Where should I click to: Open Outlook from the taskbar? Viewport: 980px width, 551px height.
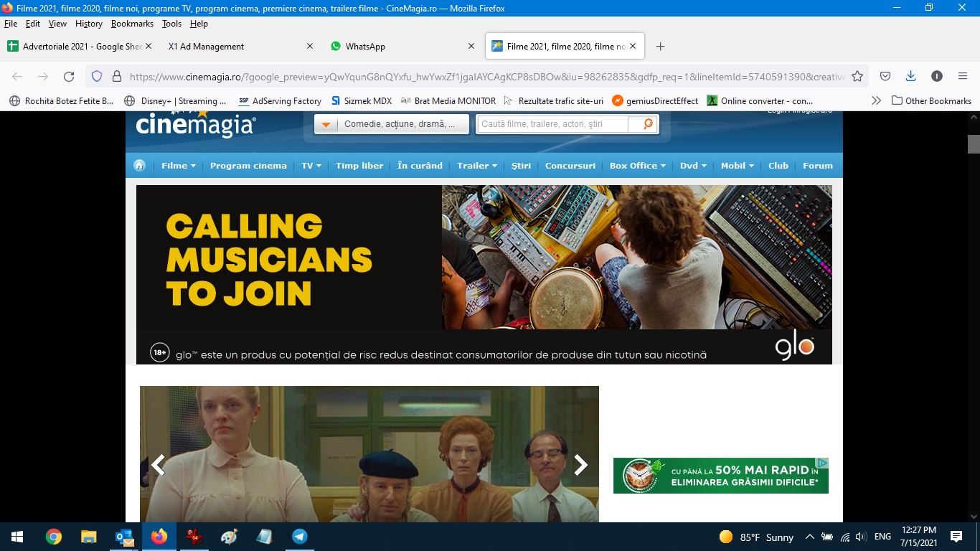[x=124, y=537]
